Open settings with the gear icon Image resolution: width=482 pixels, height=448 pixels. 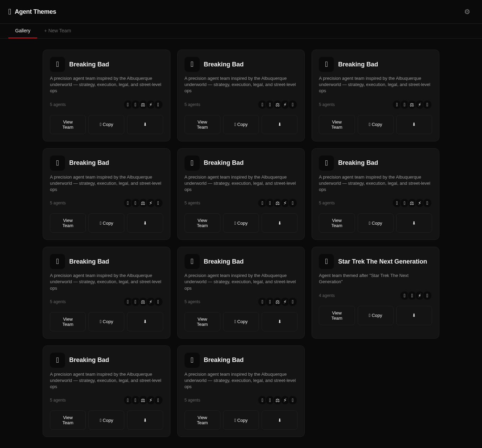[x=467, y=12]
